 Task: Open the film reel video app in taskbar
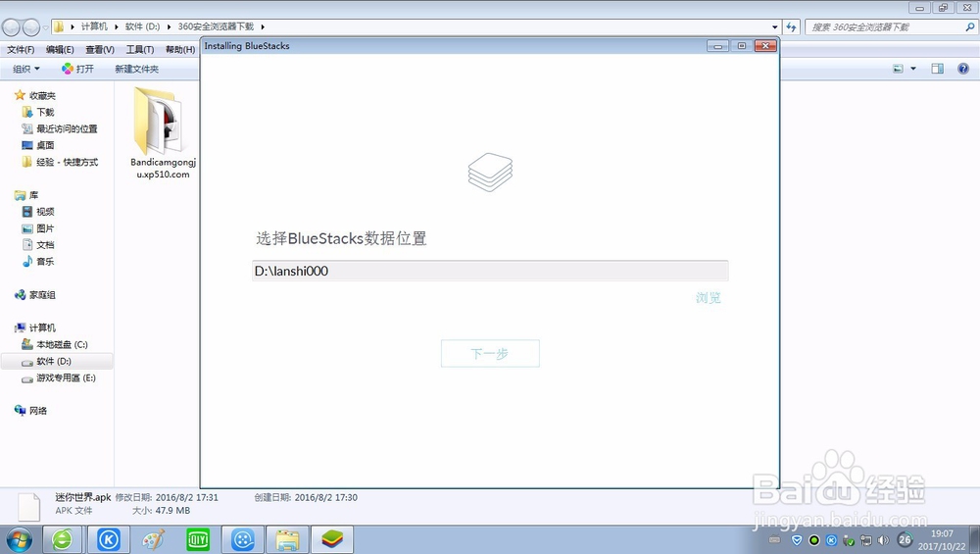(242, 539)
